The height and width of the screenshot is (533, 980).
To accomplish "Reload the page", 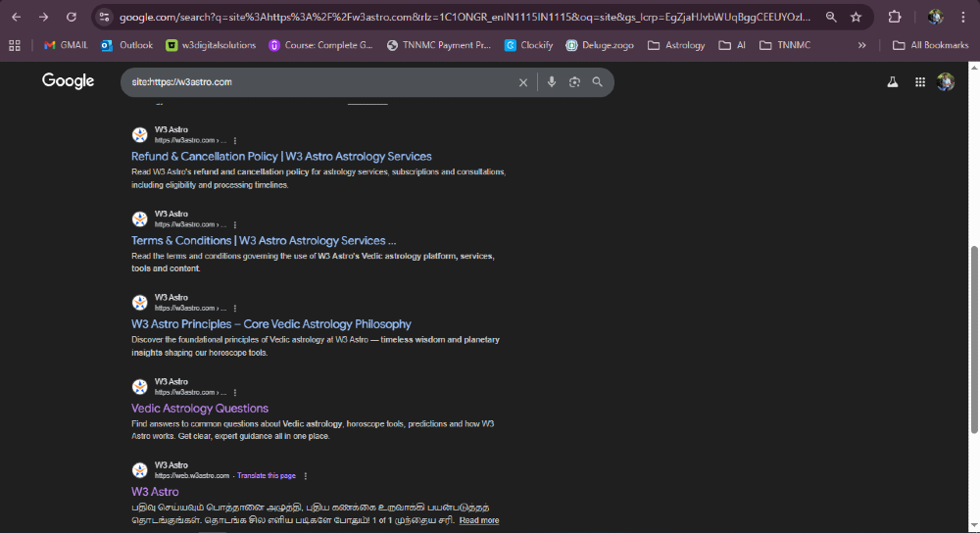I will coord(71,17).
